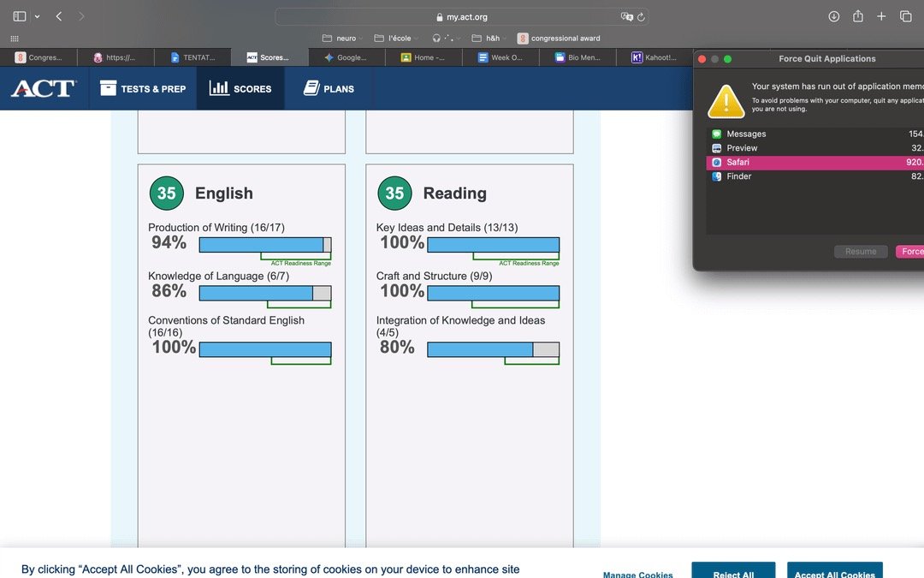Switch to the Bio Men... tab
Screen dimensions: 924x578
(577, 57)
